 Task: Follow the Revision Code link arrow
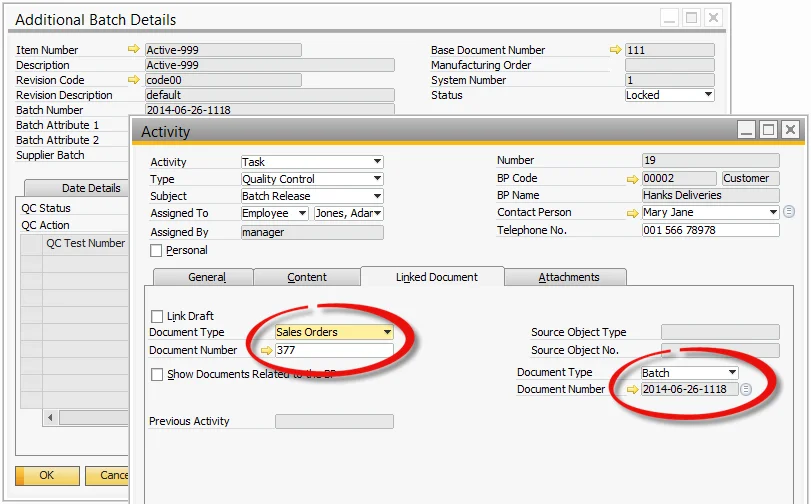point(133,79)
